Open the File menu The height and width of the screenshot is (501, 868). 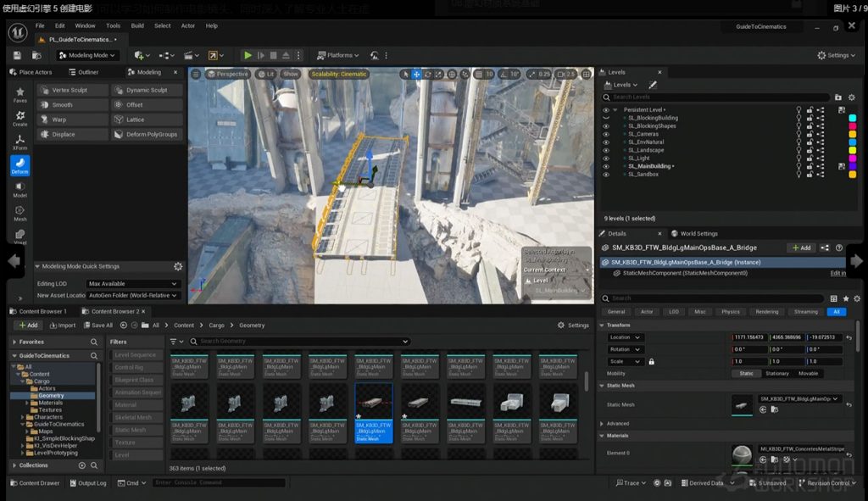[x=40, y=25]
